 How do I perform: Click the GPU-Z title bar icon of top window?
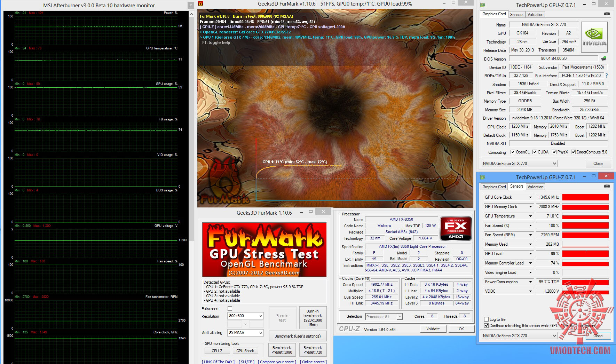point(482,5)
